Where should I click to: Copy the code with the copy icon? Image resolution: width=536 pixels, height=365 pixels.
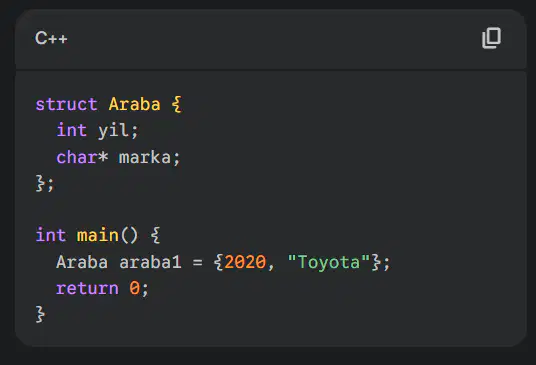pyautogui.click(x=491, y=38)
